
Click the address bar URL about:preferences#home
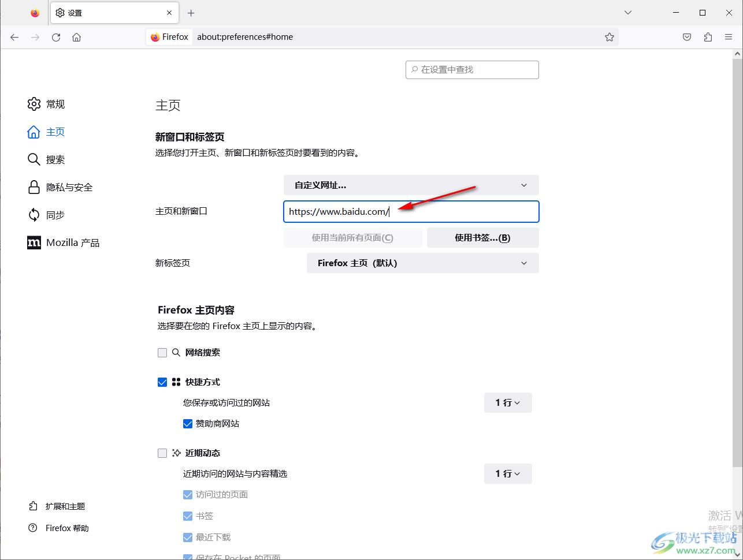[x=245, y=37]
